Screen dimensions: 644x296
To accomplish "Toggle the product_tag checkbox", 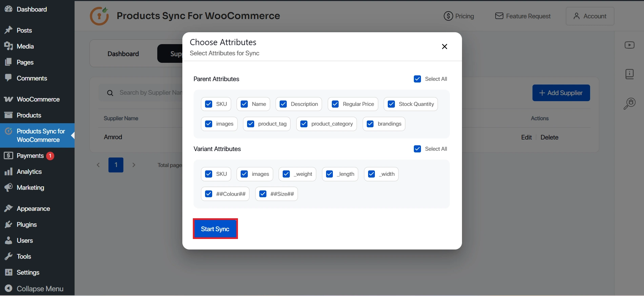I will point(250,124).
